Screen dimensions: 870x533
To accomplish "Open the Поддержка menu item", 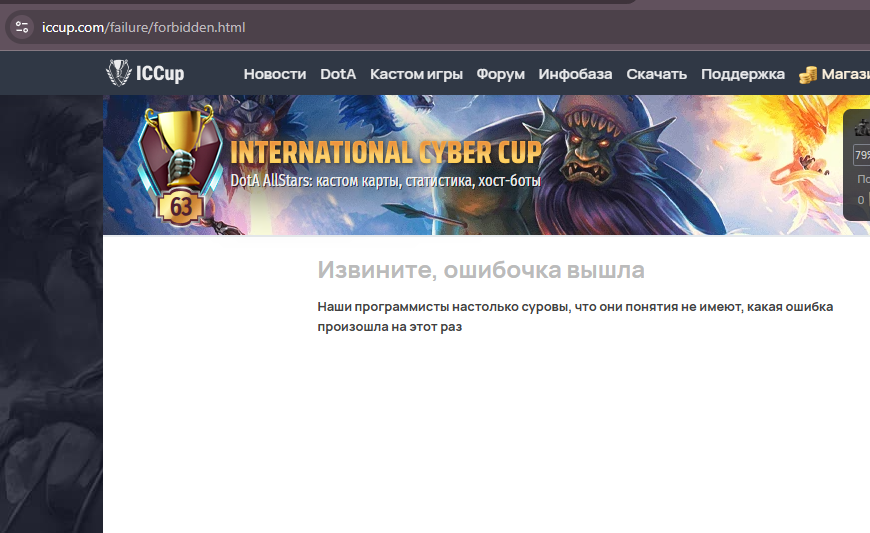I will click(743, 74).
